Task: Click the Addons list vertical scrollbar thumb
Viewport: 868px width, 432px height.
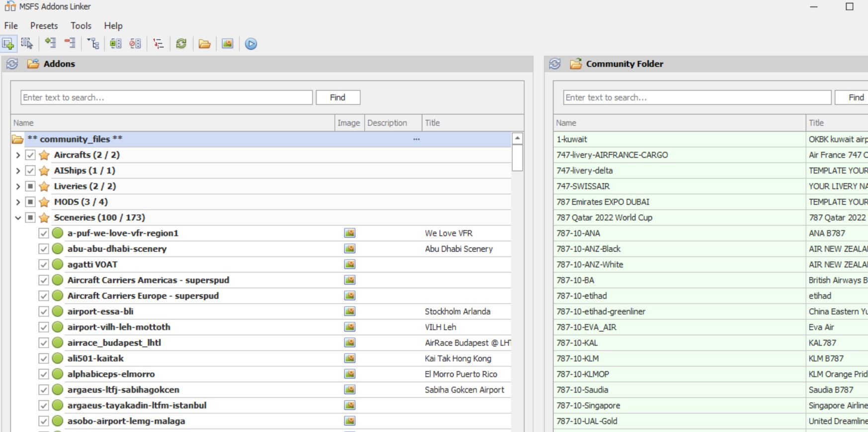Action: click(x=517, y=158)
